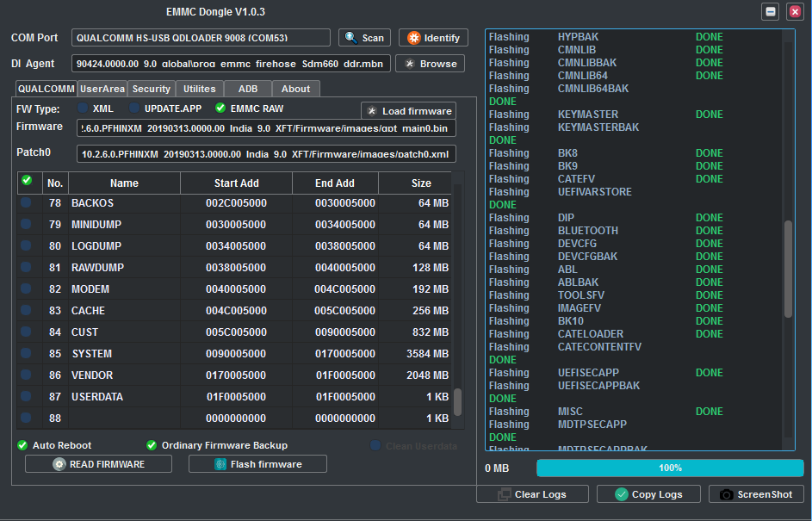Image resolution: width=812 pixels, height=521 pixels.
Task: Open the About tab
Action: coord(295,89)
